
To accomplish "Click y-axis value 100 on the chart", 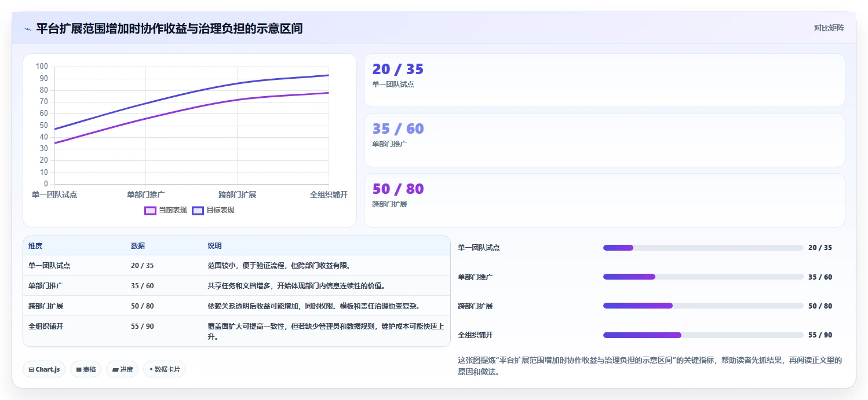I will tap(42, 67).
